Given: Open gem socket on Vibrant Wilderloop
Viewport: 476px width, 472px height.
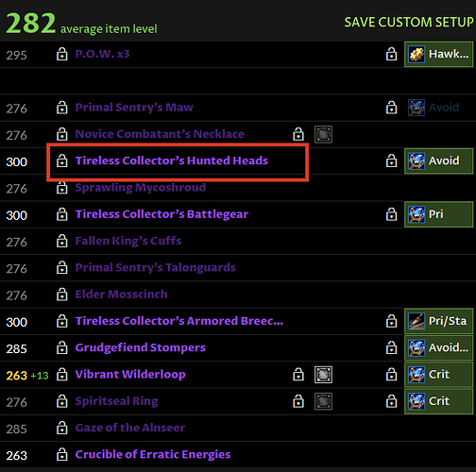Looking at the screenshot, I should pyautogui.click(x=323, y=375).
